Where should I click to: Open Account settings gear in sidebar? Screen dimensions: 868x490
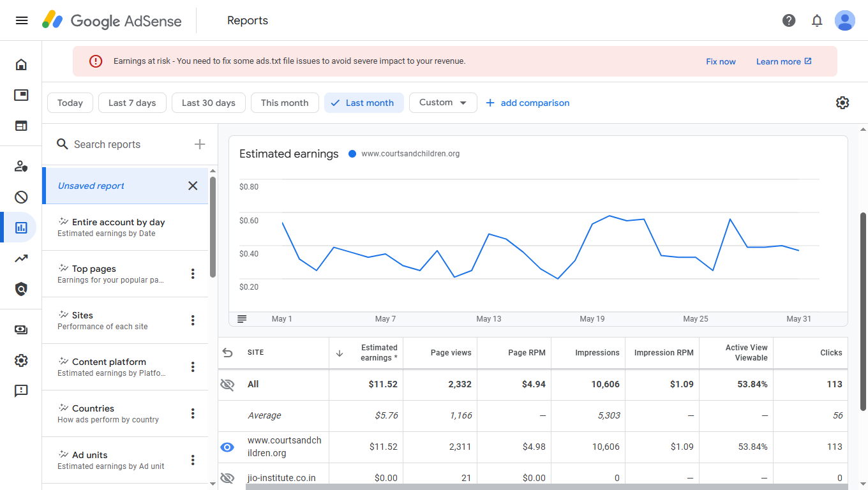coord(21,360)
